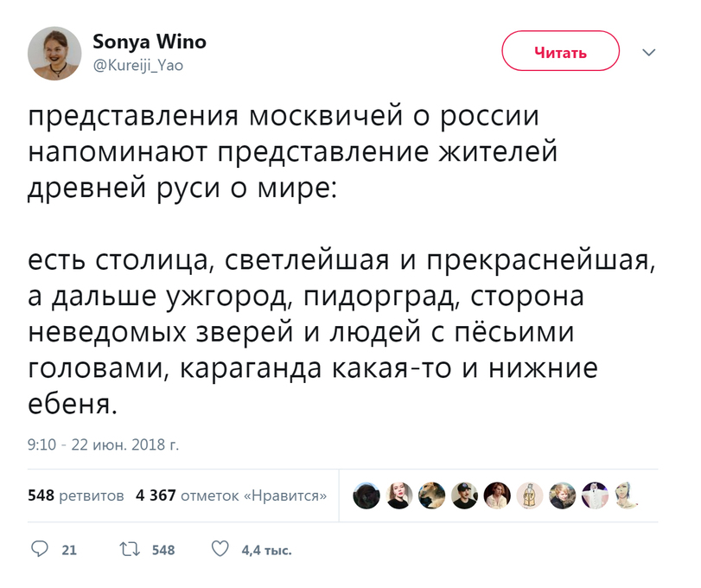Open the Sonya Wino display name link
The image size is (701, 588).
click(x=149, y=42)
